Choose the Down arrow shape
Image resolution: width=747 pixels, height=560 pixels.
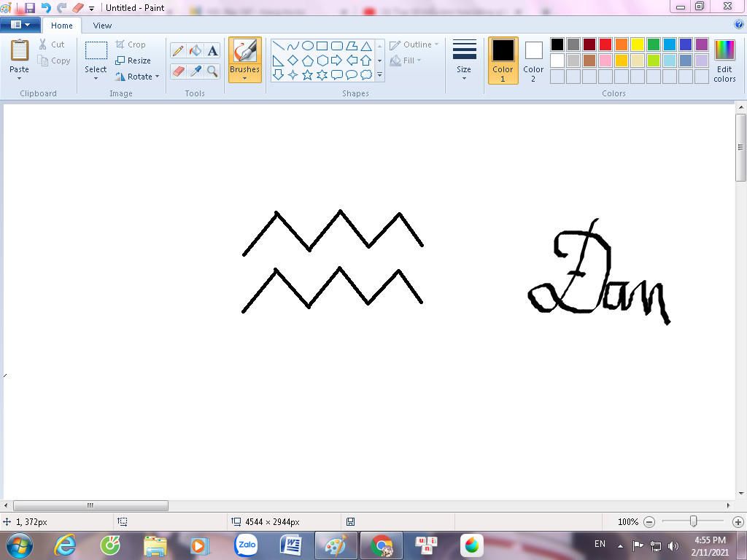279,75
